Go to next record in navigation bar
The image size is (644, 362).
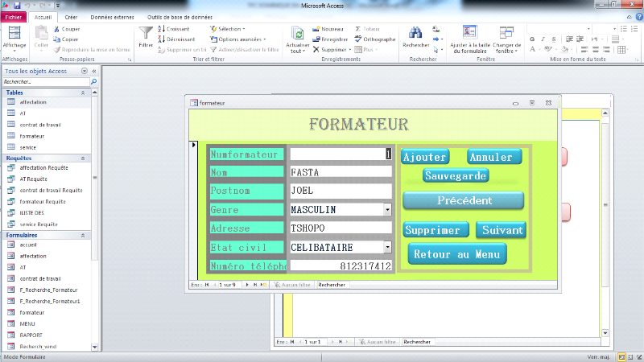click(x=247, y=285)
